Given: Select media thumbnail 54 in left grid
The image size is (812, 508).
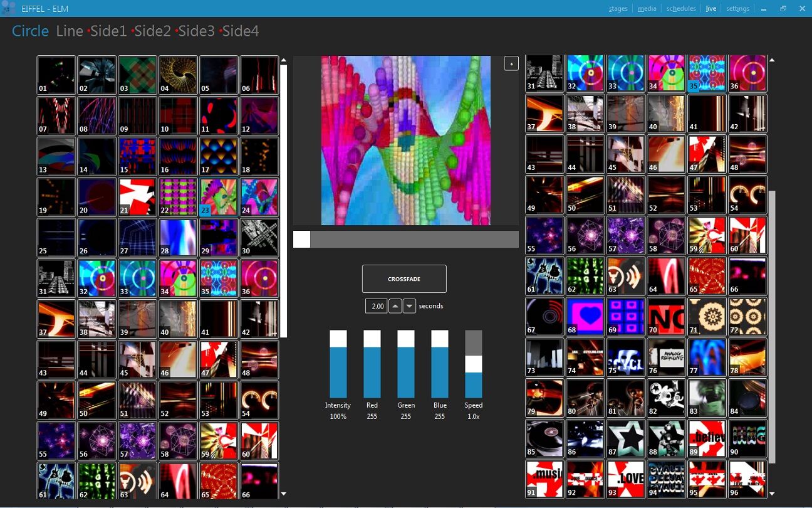Looking at the screenshot, I should click(259, 400).
